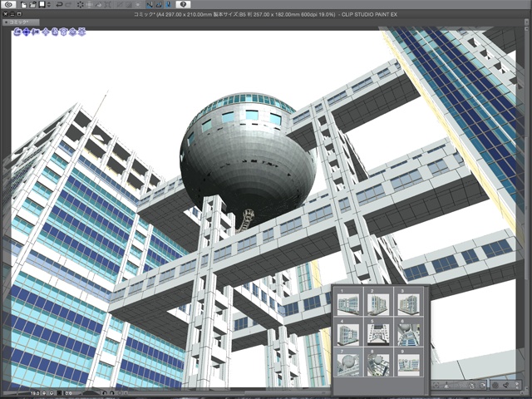Expand the object launcher arrow

click(517, 385)
